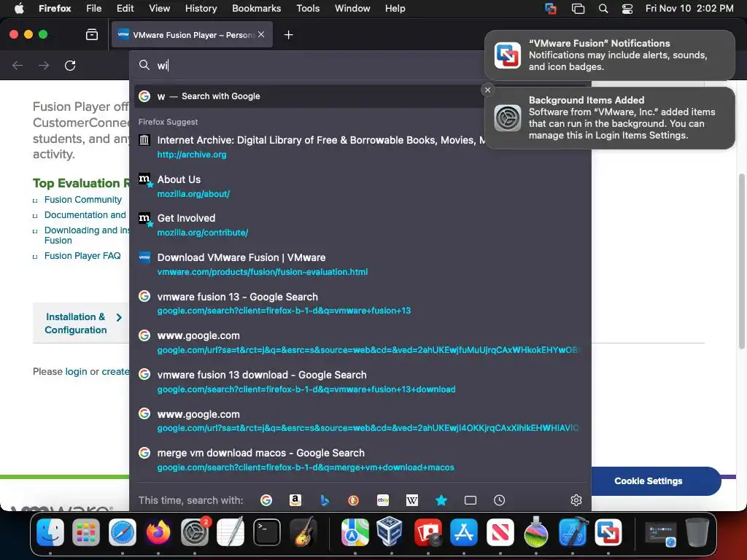Open GarageBand from the Dock
Image resolution: width=747 pixels, height=560 pixels.
point(303,532)
